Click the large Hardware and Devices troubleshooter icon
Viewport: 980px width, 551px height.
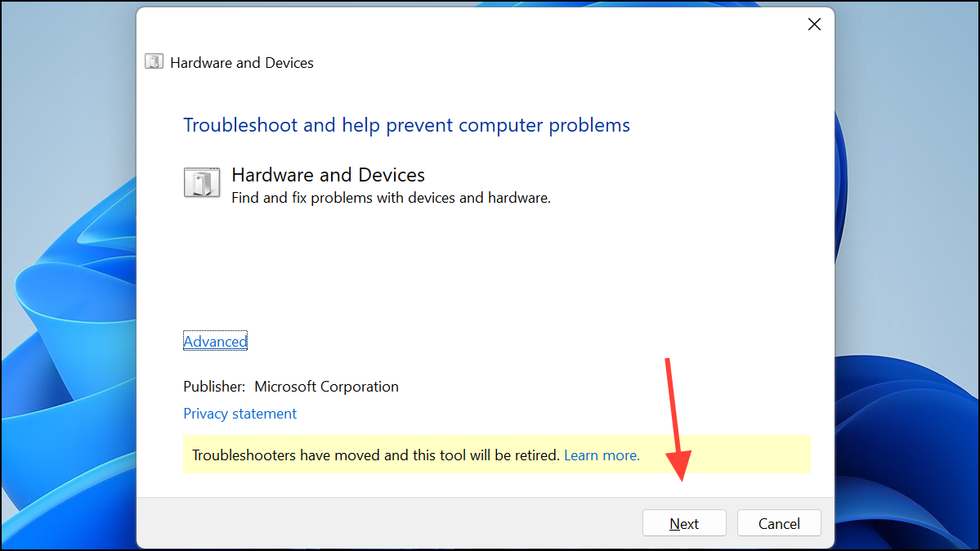pyautogui.click(x=202, y=182)
